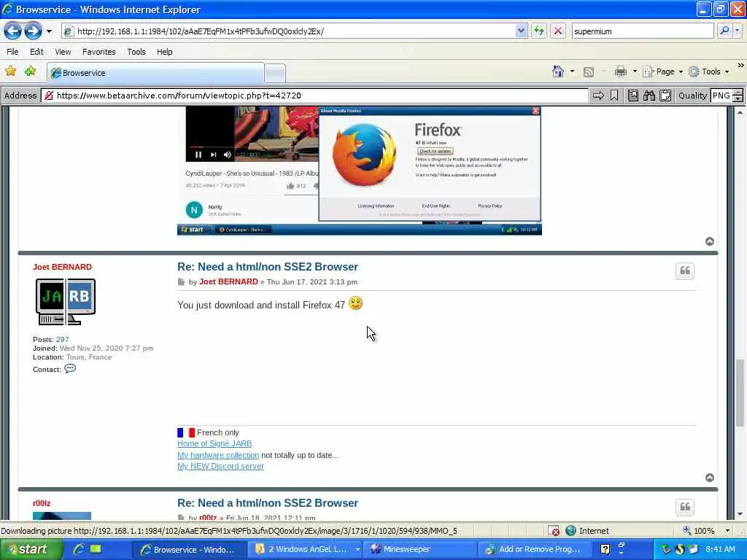Expand the command bar overflow chevron
The height and width of the screenshot is (560, 747).
740,65
